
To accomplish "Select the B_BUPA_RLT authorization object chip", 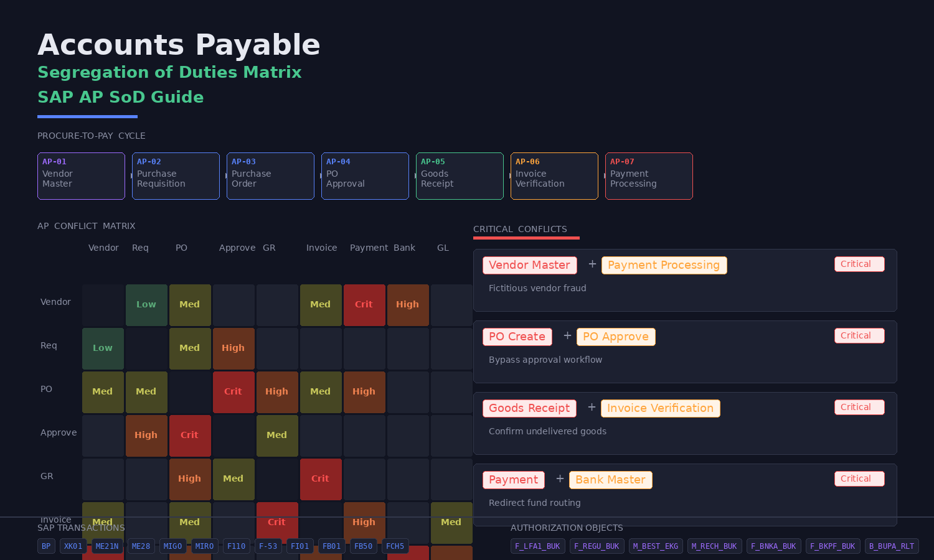I will click(892, 546).
